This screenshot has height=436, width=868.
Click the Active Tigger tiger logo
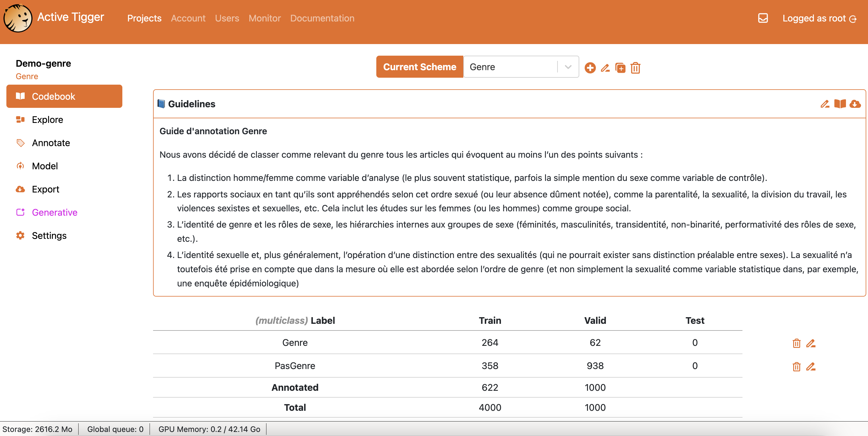click(x=18, y=18)
